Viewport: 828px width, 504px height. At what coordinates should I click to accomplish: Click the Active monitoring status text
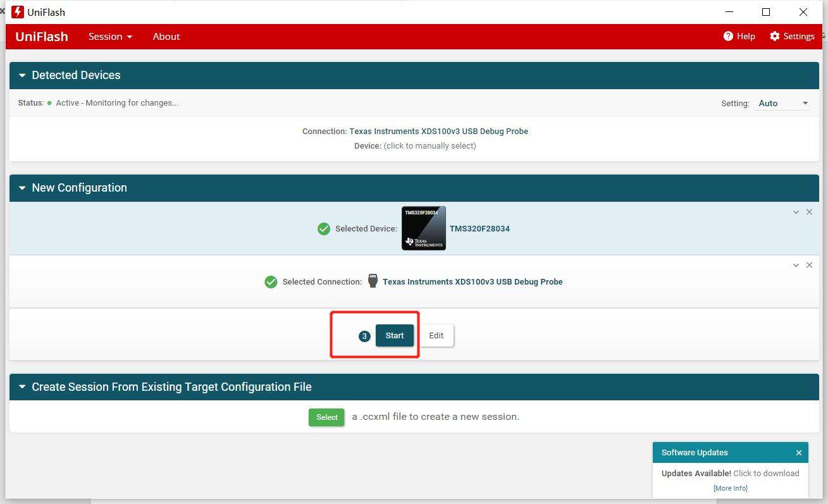[117, 102]
